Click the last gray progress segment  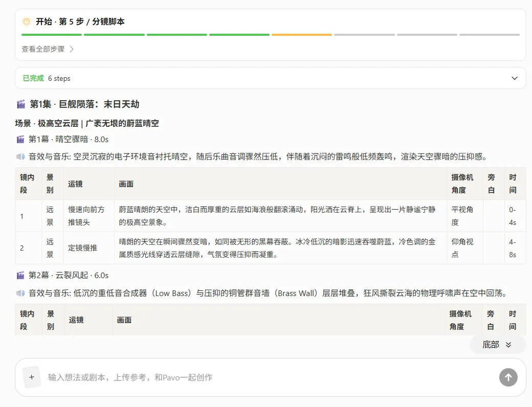tap(490, 35)
